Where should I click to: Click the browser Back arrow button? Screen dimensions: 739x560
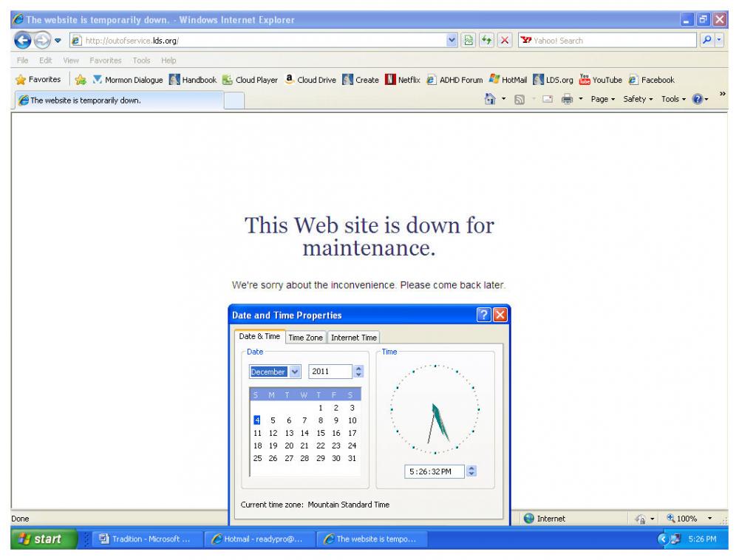[22, 41]
